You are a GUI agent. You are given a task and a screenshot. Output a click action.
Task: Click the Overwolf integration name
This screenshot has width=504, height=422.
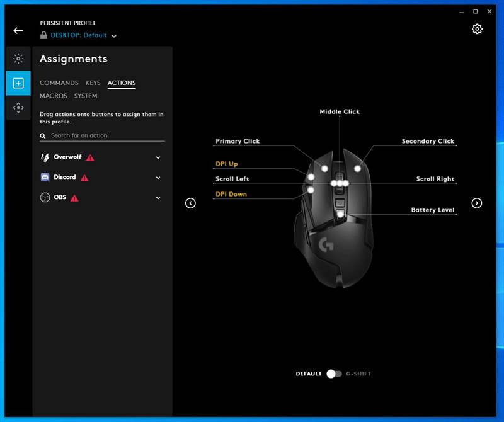coord(67,157)
